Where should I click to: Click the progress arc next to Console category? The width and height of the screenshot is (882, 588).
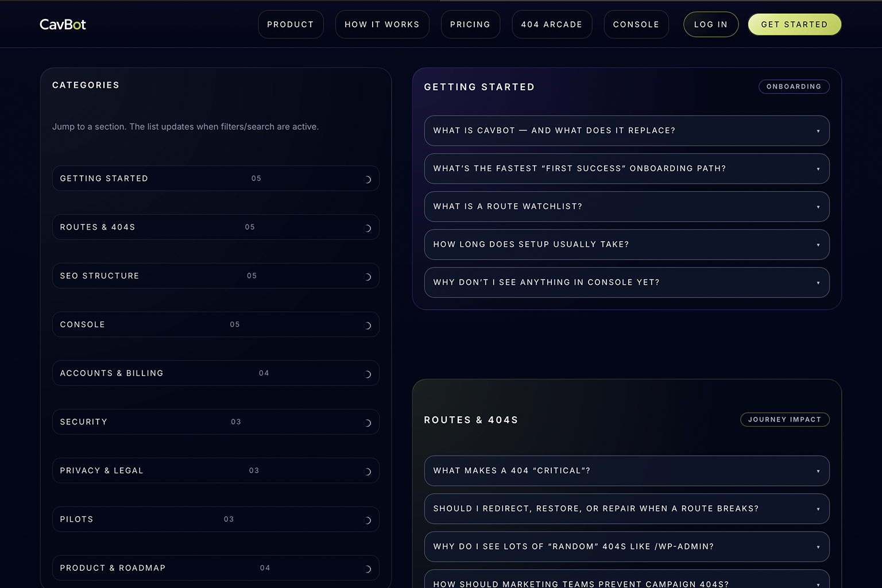point(368,324)
